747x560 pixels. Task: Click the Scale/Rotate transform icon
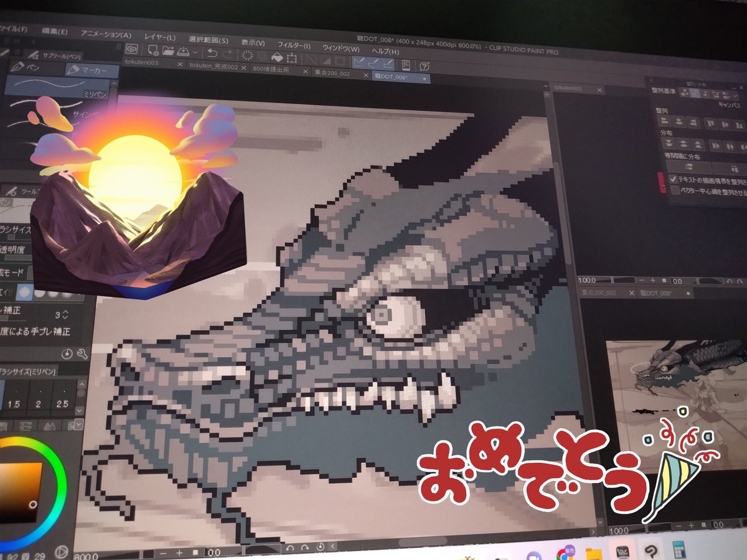coord(291,57)
